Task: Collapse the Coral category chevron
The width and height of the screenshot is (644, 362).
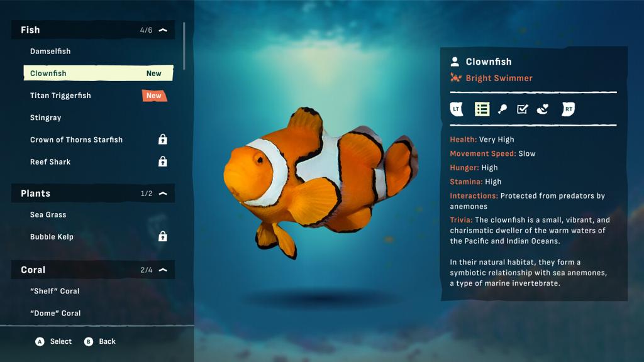Action: (163, 270)
